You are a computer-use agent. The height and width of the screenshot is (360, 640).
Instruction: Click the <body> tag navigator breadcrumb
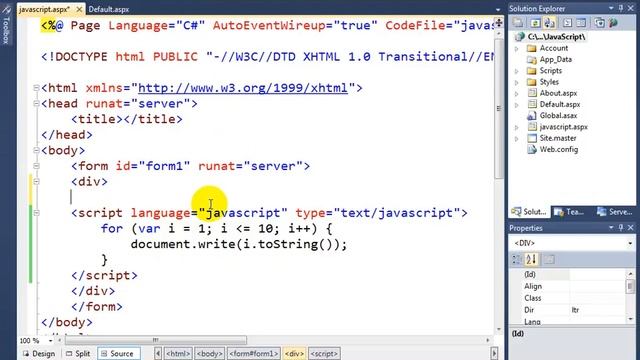point(209,353)
